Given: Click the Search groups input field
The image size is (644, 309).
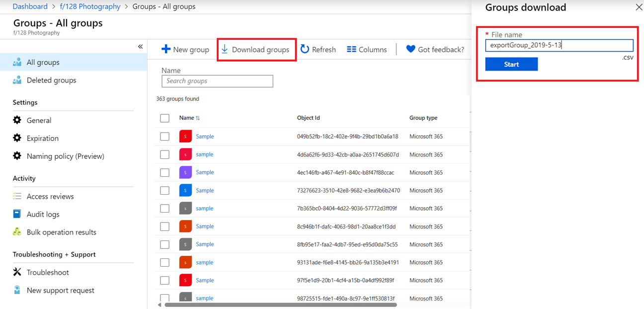Looking at the screenshot, I should coord(217,81).
